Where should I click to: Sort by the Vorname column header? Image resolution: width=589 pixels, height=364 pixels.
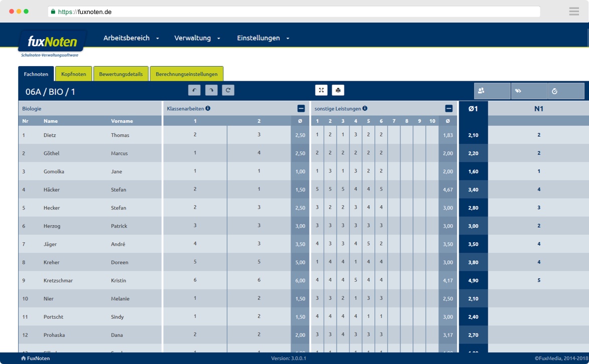point(122,121)
